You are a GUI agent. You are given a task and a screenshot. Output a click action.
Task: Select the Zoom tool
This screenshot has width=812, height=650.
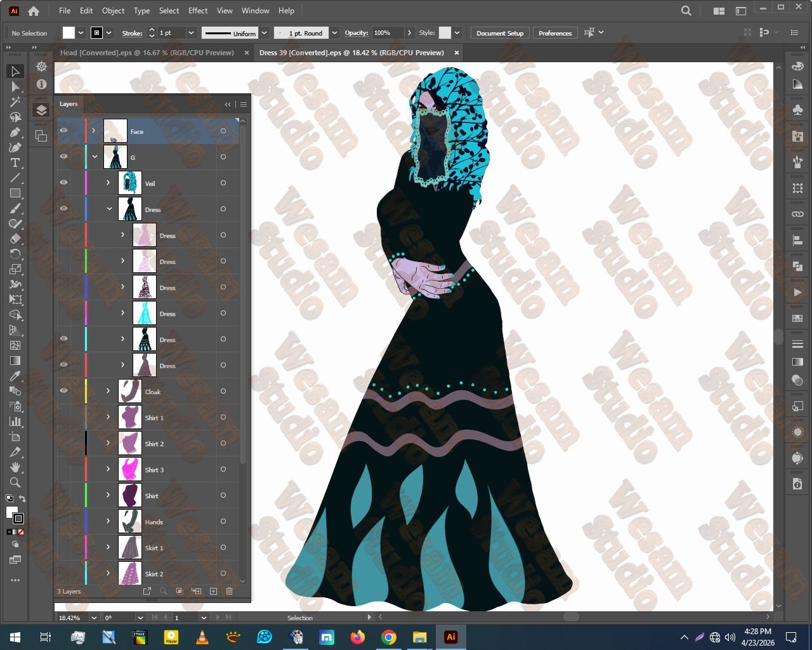(16, 482)
